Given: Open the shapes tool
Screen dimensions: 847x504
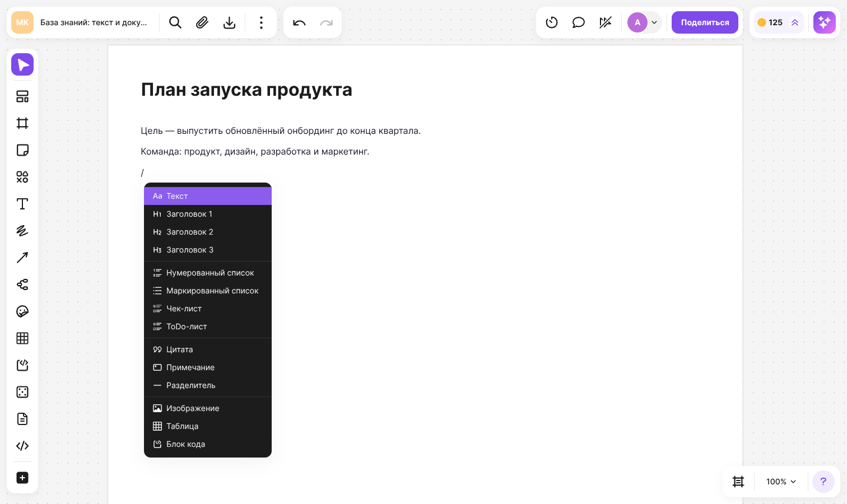Looking at the screenshot, I should 22,177.
